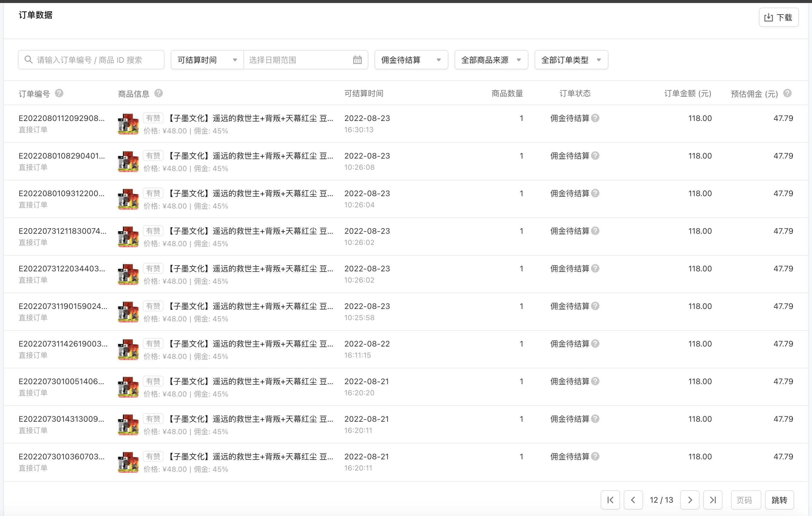Click the 跳转 button

(779, 500)
